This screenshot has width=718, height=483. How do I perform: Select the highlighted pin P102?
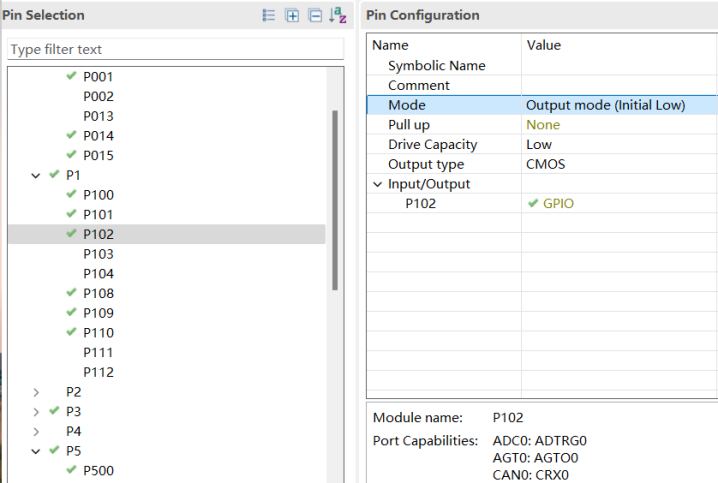click(167, 234)
